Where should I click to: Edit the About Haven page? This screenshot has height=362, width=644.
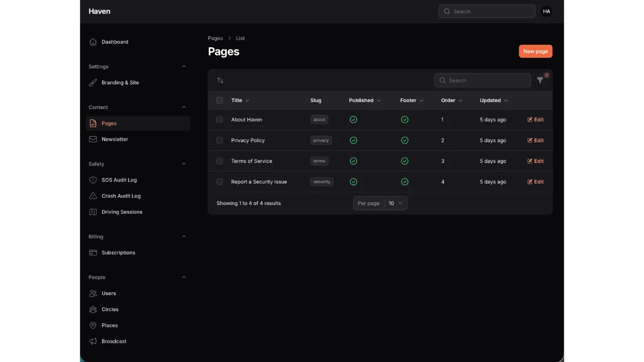click(535, 120)
